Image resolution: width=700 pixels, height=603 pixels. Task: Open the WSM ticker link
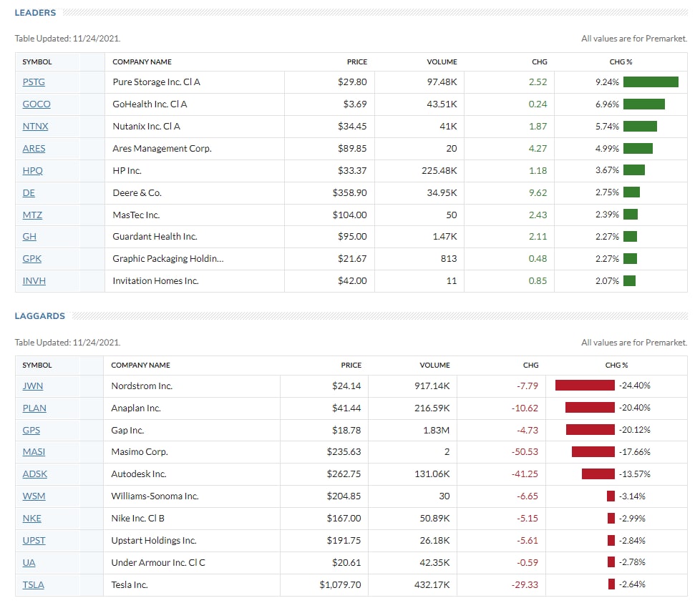click(x=34, y=496)
